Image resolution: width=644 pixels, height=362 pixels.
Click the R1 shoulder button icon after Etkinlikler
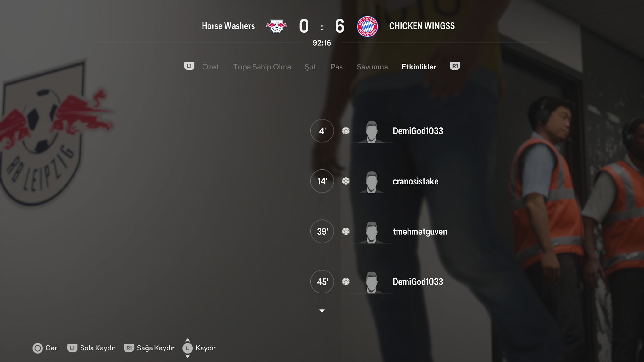[455, 66]
